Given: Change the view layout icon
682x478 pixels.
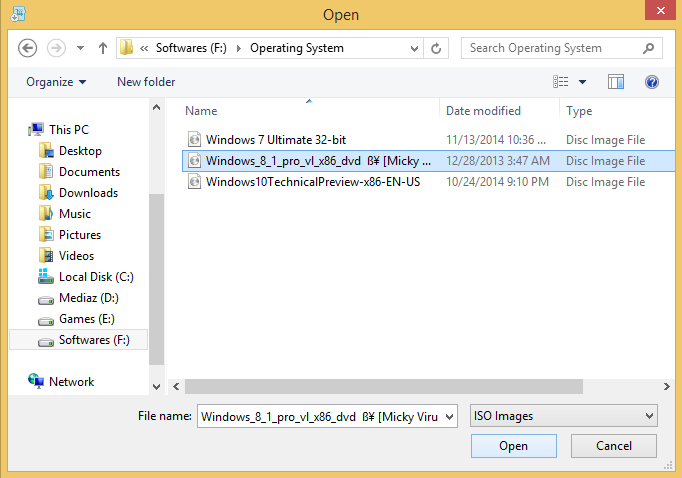Looking at the screenshot, I should (x=561, y=82).
